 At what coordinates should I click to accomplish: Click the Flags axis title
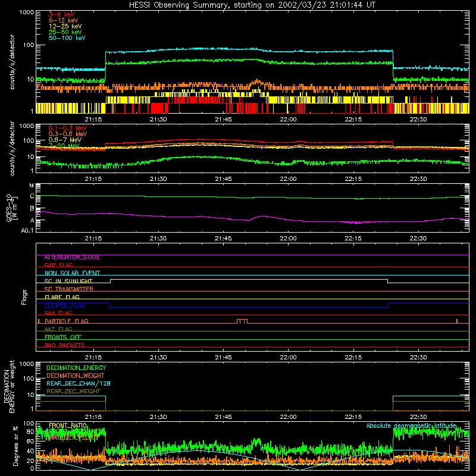24,297
